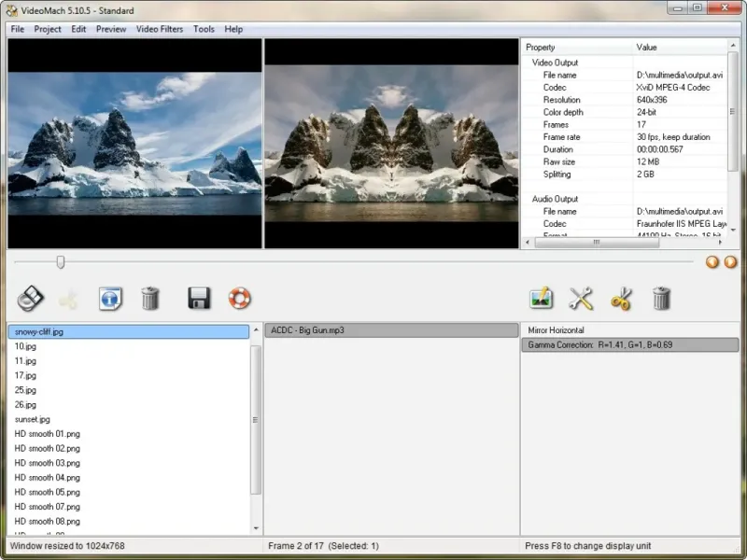Open the Project menu
Screen dimensions: 747x560
(48, 29)
